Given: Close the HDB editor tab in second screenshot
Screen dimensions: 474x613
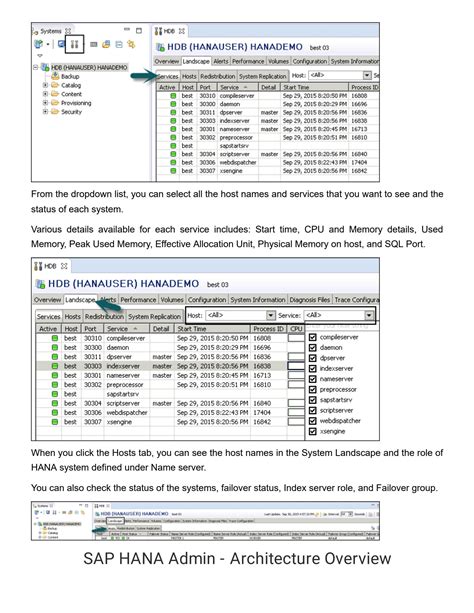Looking at the screenshot, I should [64, 266].
